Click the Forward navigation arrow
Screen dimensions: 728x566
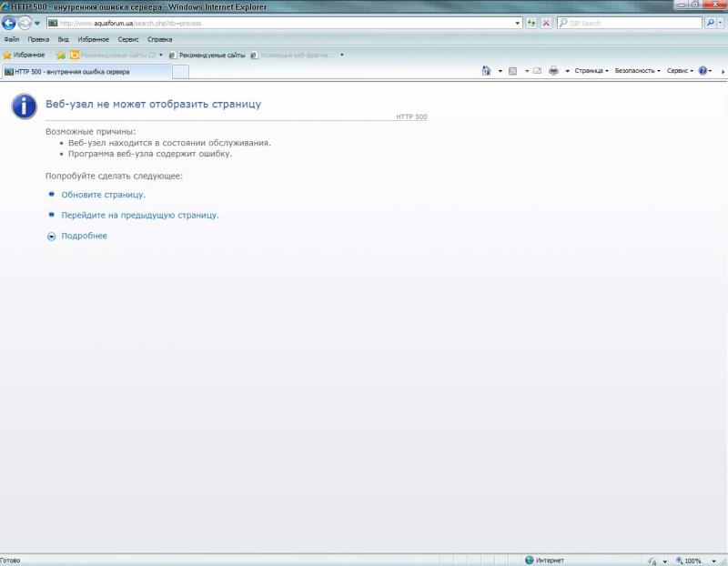pyautogui.click(x=25, y=23)
